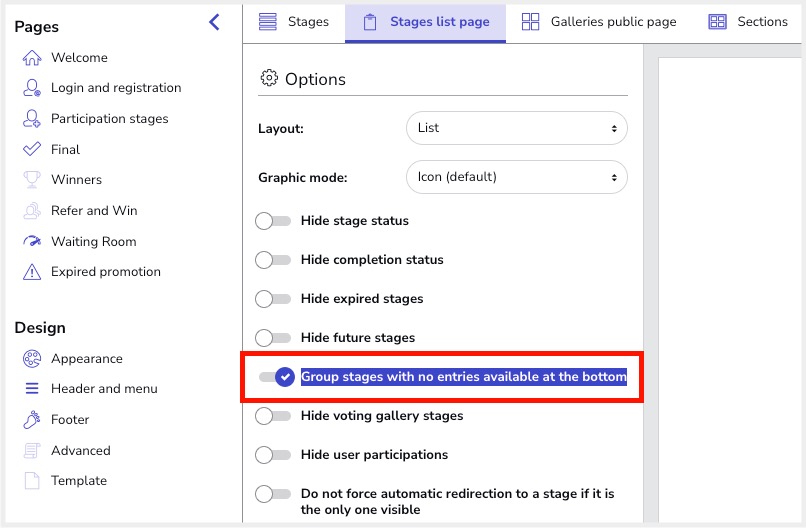Open Header and menu settings

pos(104,389)
